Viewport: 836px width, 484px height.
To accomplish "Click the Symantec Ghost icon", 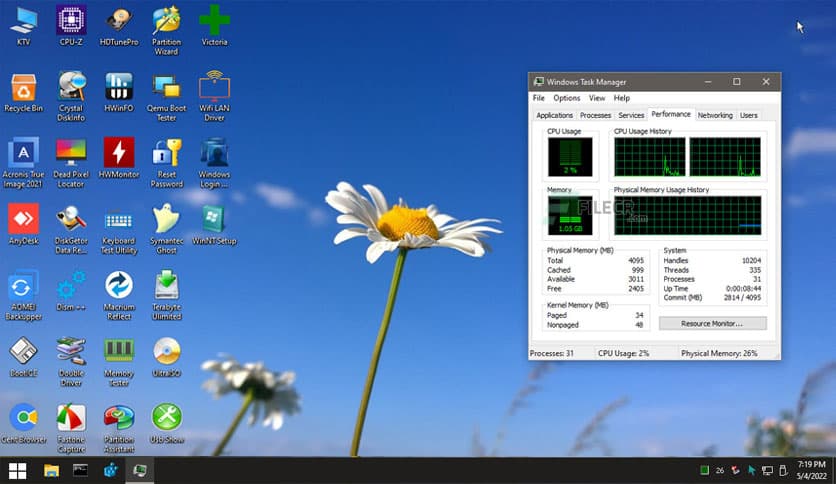I will 166,218.
